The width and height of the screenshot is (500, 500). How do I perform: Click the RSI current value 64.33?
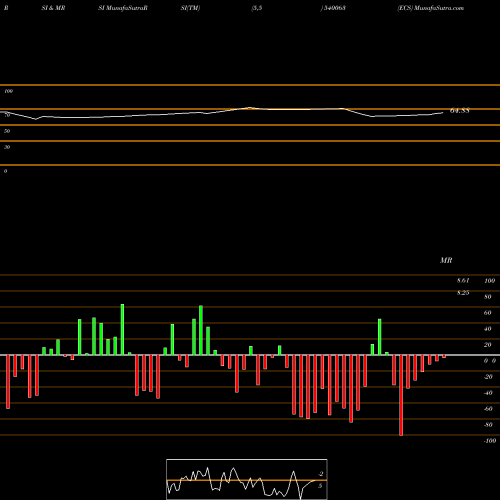point(460,111)
